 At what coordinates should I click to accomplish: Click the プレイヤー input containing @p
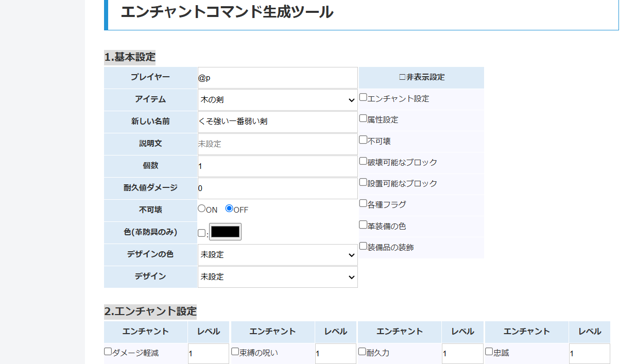click(278, 77)
